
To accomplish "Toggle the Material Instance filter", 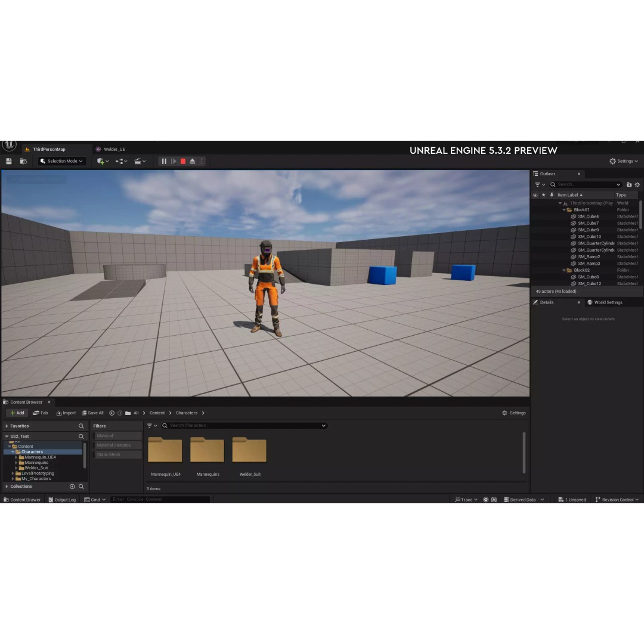I will click(117, 445).
